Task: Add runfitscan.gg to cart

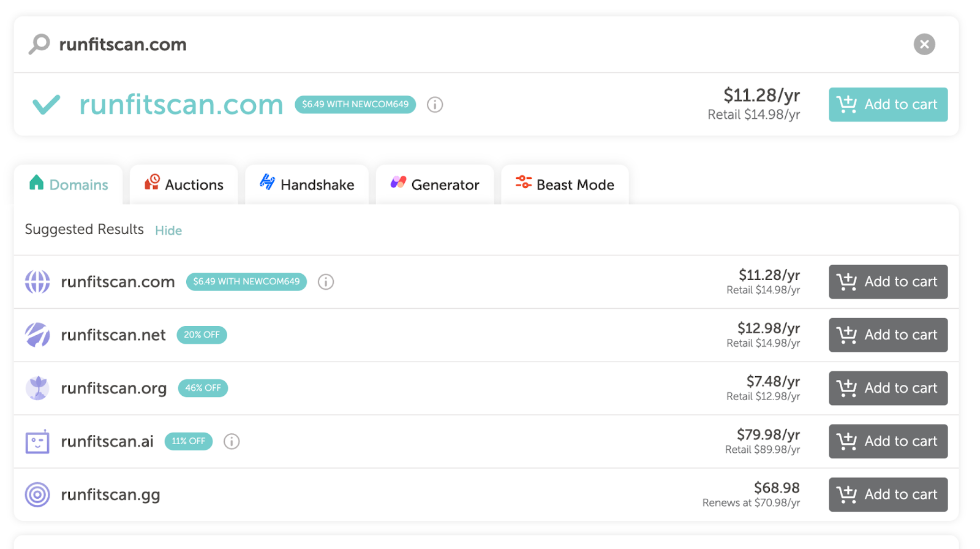Action: [888, 494]
